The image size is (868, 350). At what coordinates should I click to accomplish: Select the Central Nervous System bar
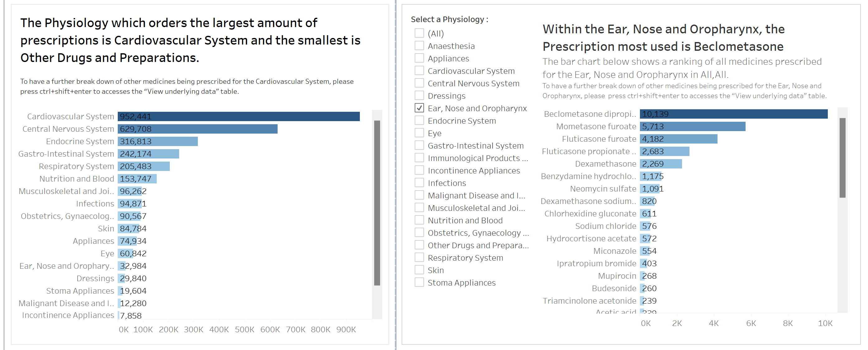coord(198,129)
